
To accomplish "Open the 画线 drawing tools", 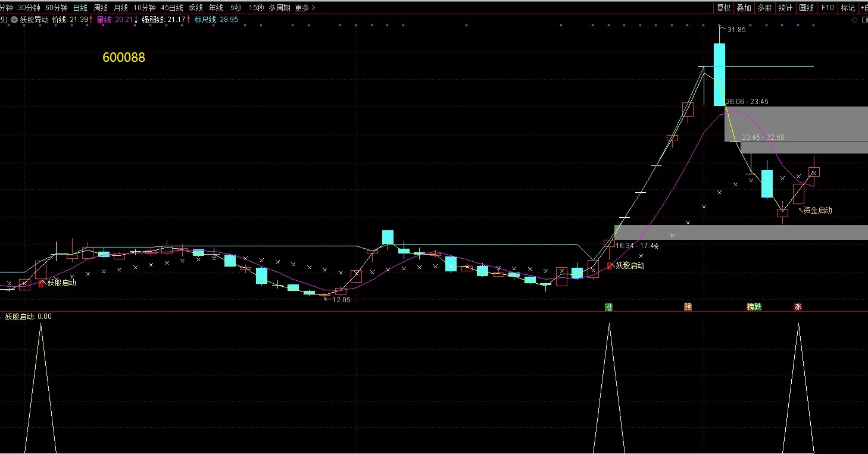I will pos(806,8).
